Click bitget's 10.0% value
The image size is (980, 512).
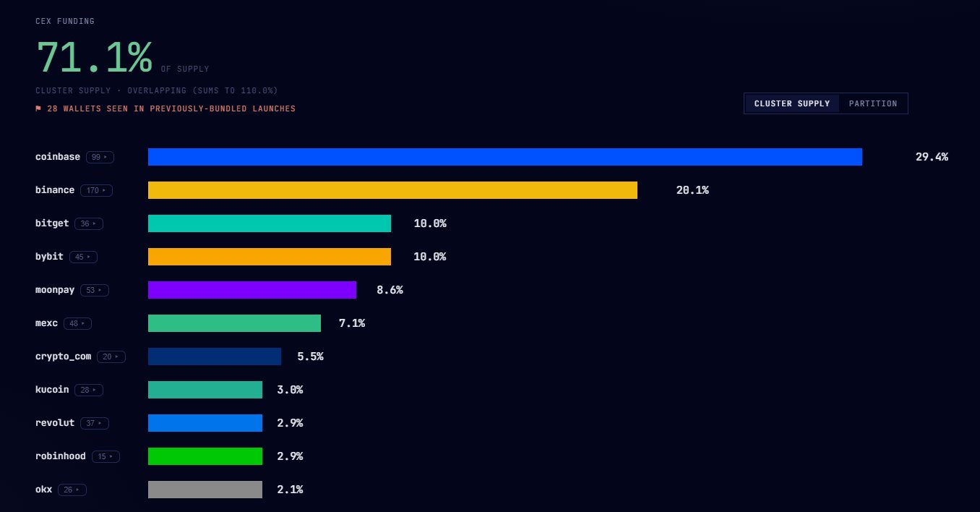tap(430, 223)
